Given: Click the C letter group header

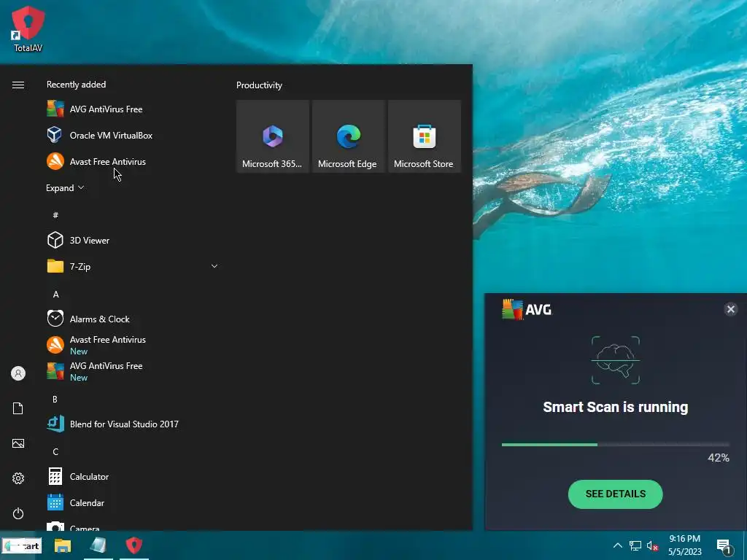Looking at the screenshot, I should 55,451.
